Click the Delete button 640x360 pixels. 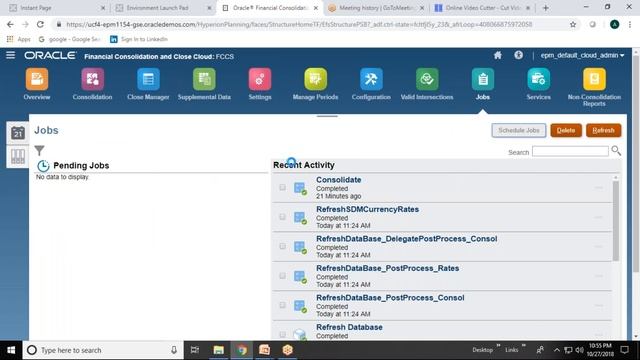pos(566,130)
